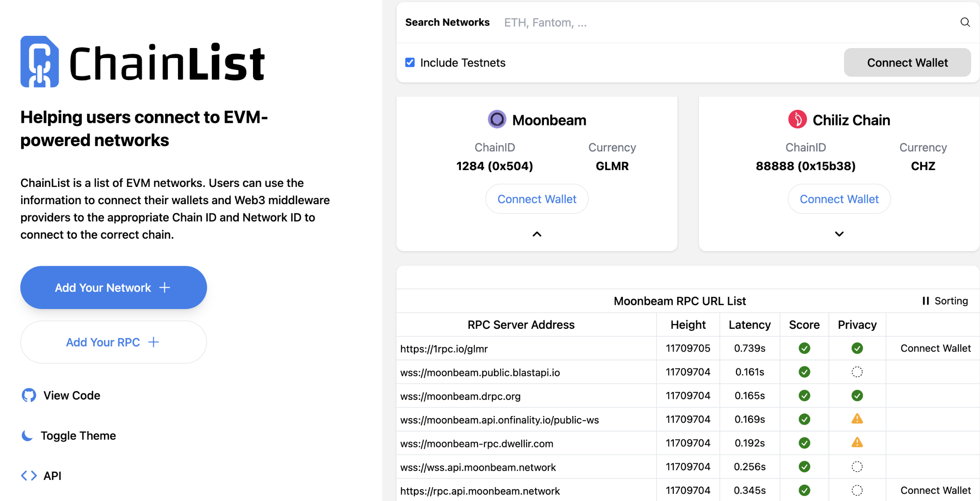Viewport: 980px width, 501px height.
Task: Click the wss://wss.api.moonbeam.network address
Action: 478,467
